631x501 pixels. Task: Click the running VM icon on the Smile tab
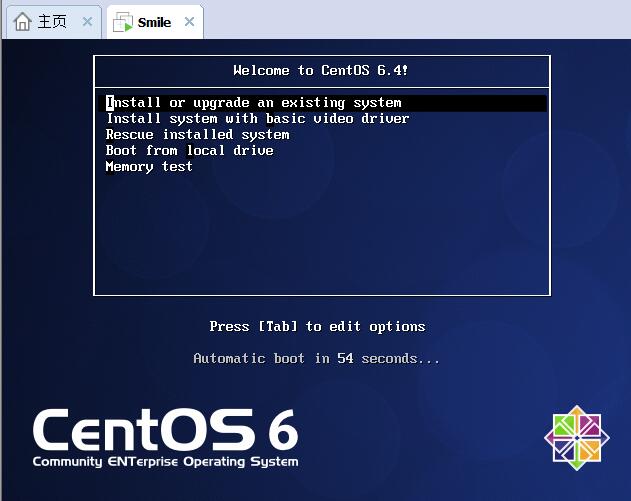tap(123, 22)
